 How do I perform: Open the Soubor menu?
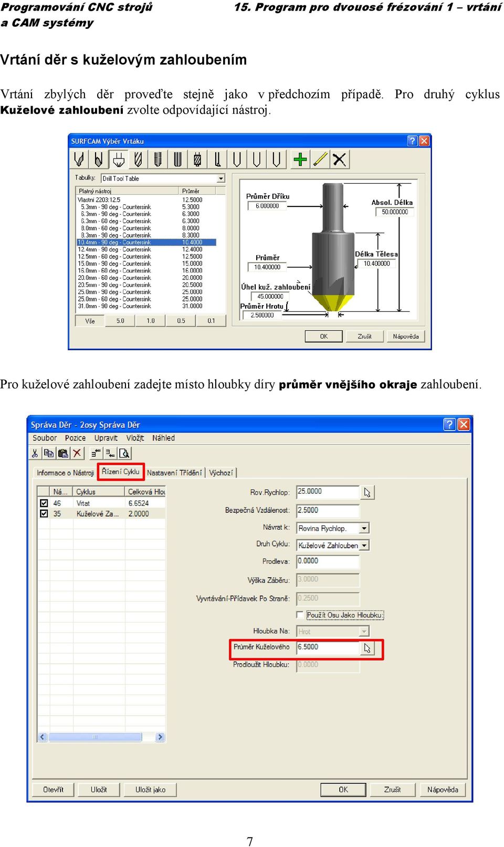45,438
